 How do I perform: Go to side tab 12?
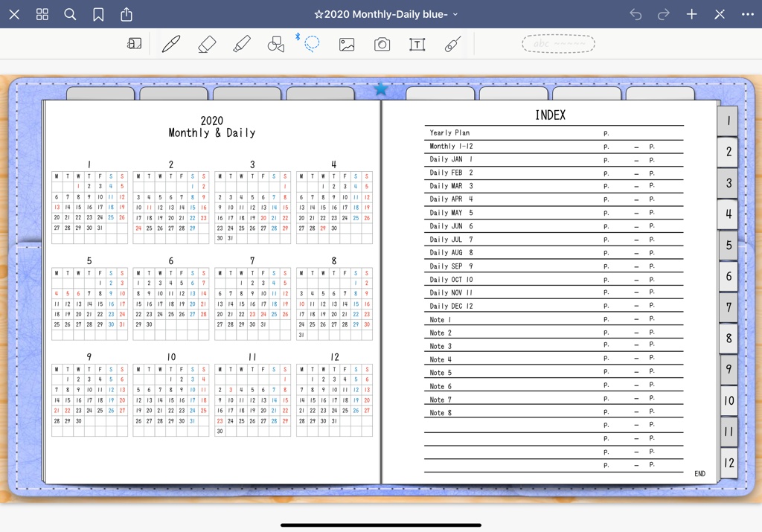[728, 463]
